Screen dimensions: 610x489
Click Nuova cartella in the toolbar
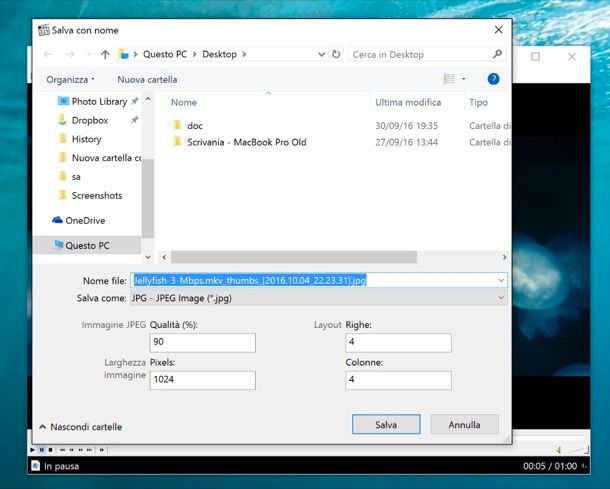pyautogui.click(x=147, y=79)
